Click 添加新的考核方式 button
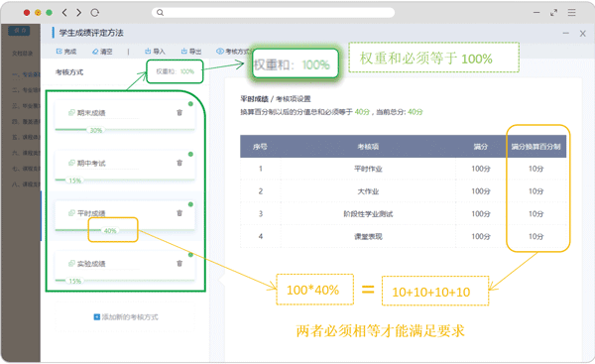595x364 pixels. (126, 317)
